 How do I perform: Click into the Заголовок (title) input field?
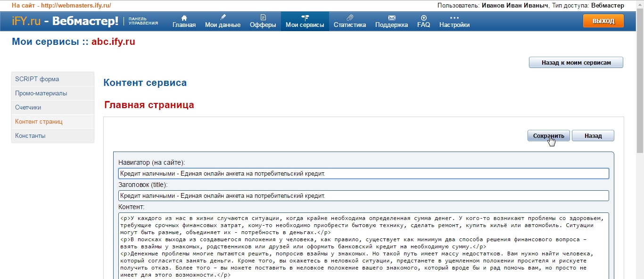click(363, 195)
